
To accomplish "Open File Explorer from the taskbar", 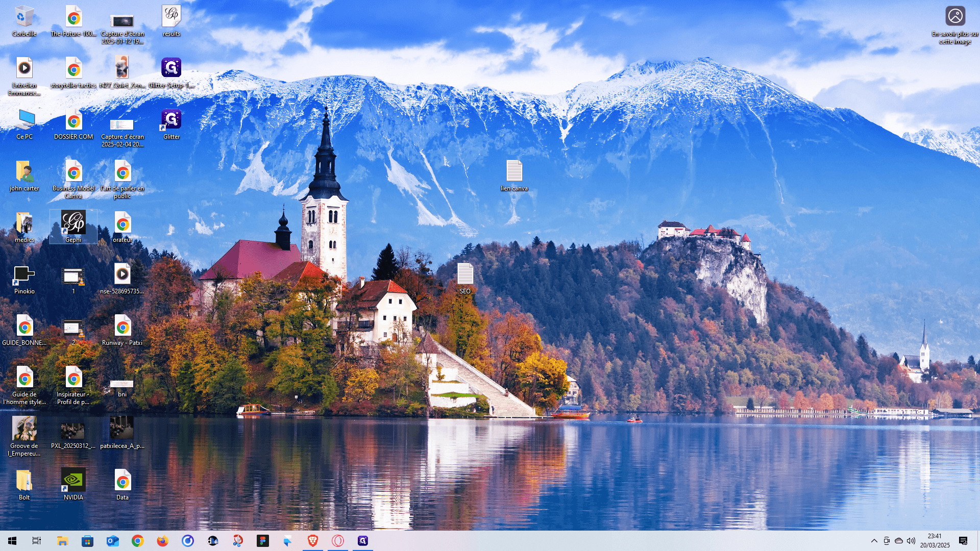I will (x=62, y=541).
